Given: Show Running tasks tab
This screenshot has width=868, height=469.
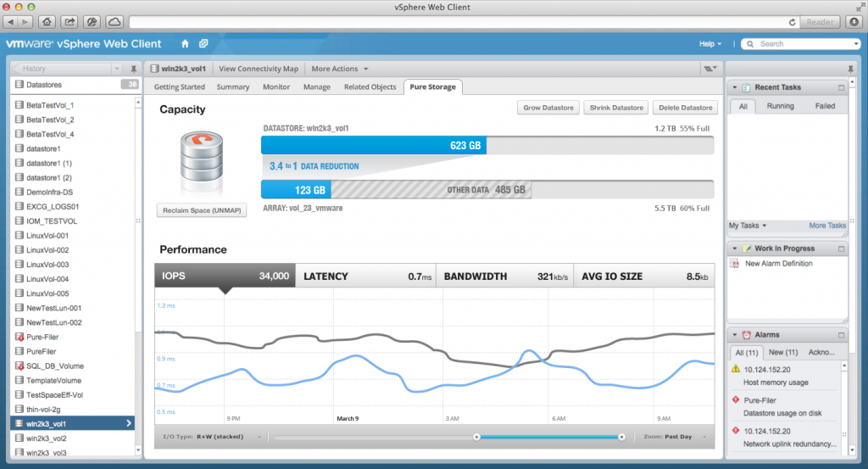Looking at the screenshot, I should [780, 106].
